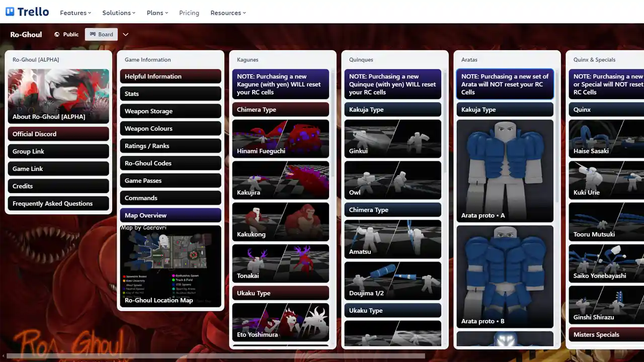Click the Trello logo
This screenshot has height=362, width=644.
point(27,12)
